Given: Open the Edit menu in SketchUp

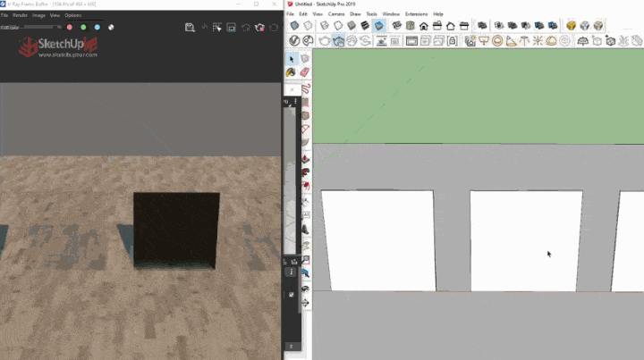Looking at the screenshot, I should (x=303, y=14).
